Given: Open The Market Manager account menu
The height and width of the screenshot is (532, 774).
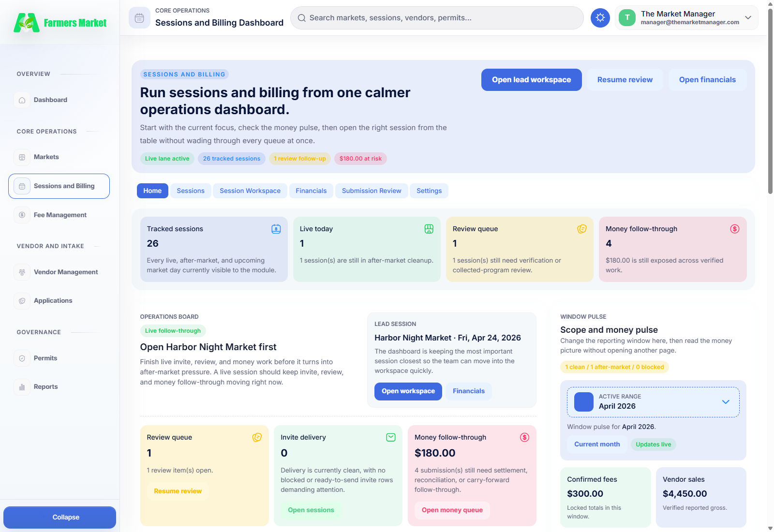Looking at the screenshot, I should [686, 17].
